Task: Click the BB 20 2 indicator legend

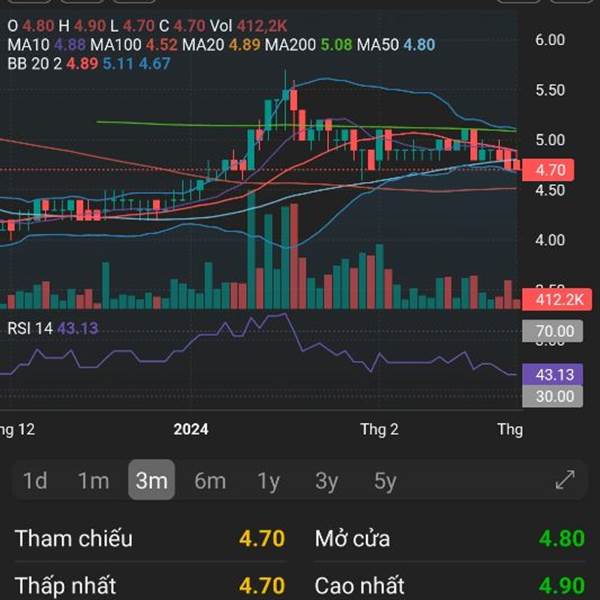Action: tap(89, 64)
